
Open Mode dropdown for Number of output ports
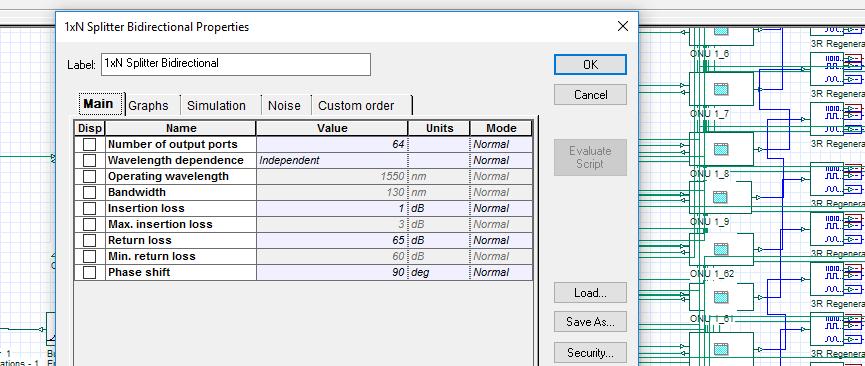point(501,145)
